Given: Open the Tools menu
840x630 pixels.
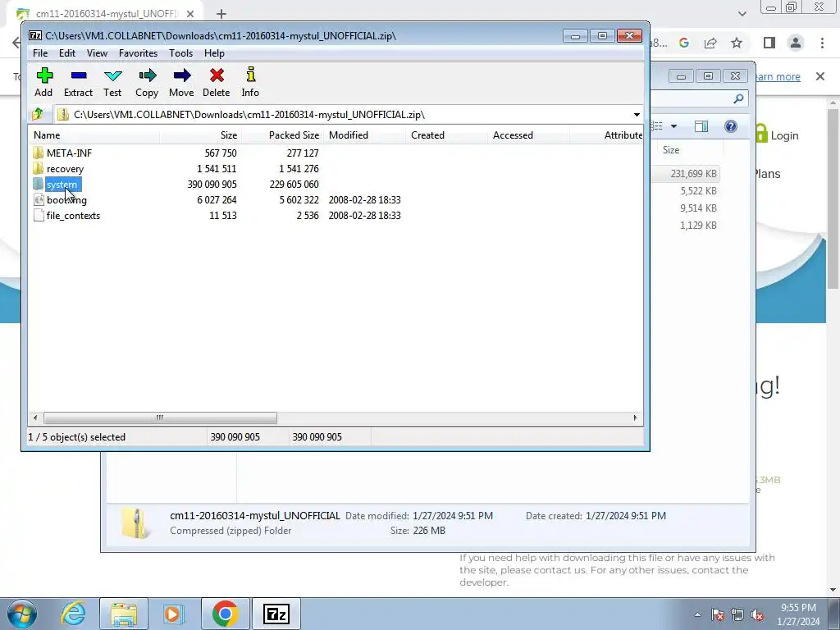Looking at the screenshot, I should (180, 53).
